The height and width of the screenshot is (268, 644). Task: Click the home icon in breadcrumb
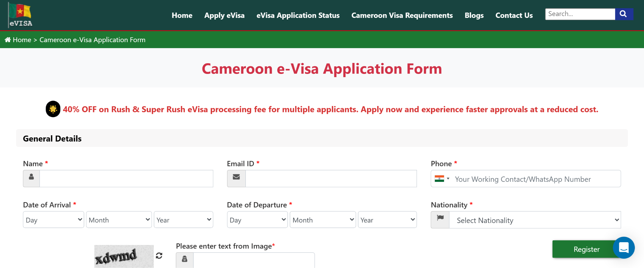pos(8,40)
